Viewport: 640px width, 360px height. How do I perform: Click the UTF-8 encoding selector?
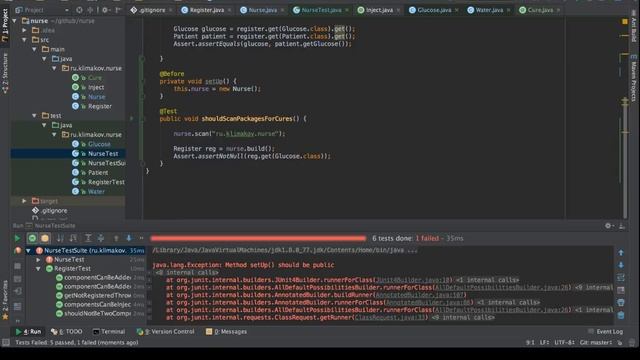pos(564,343)
